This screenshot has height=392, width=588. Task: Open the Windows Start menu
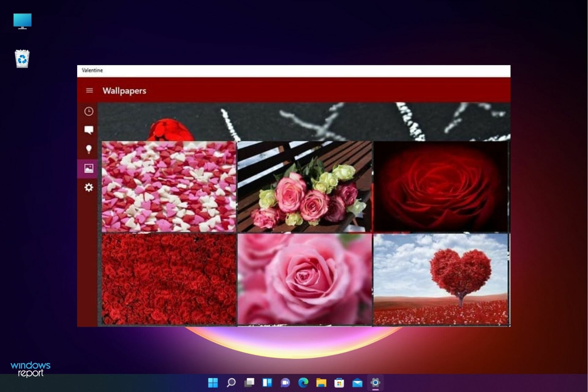[x=213, y=383]
